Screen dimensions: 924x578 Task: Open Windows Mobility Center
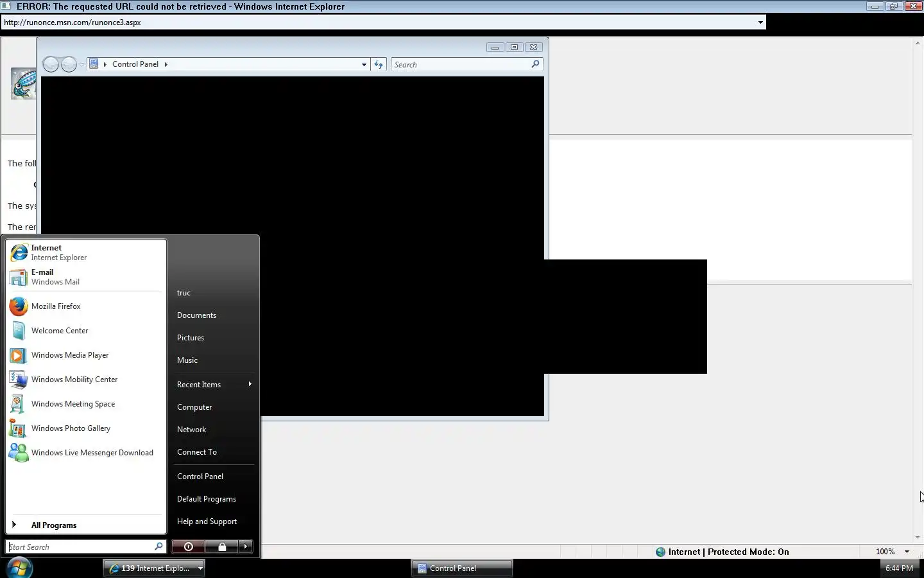pyautogui.click(x=86, y=380)
